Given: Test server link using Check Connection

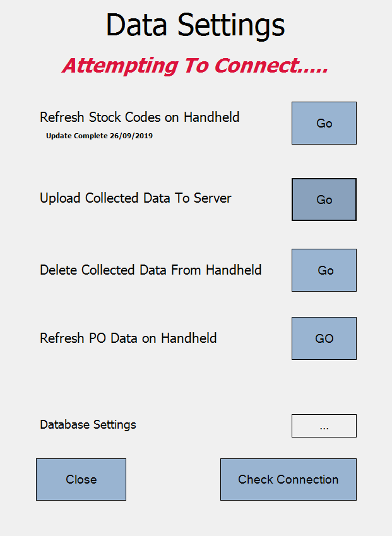Looking at the screenshot, I should [288, 479].
